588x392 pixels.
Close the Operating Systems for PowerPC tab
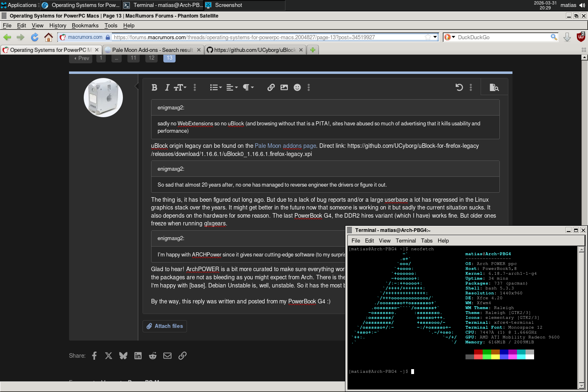coord(97,50)
